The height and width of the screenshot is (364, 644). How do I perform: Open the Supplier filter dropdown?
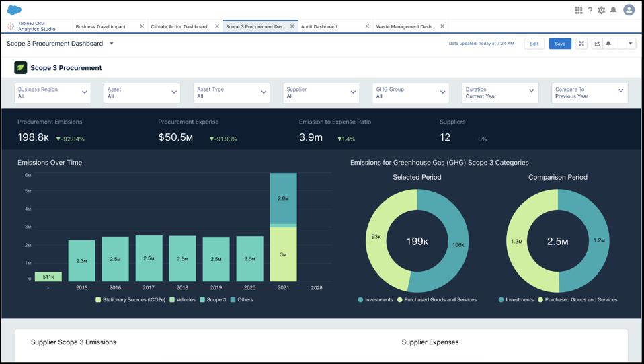(x=321, y=93)
